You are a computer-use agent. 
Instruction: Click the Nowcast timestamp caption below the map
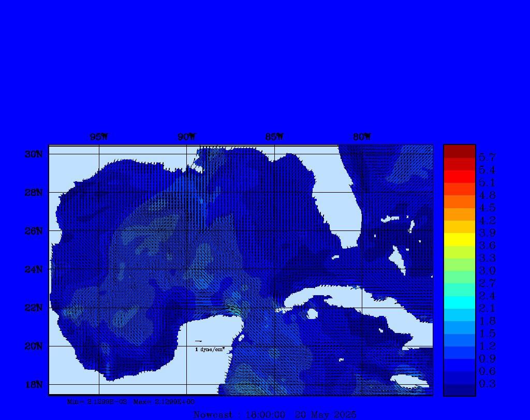coord(274,414)
